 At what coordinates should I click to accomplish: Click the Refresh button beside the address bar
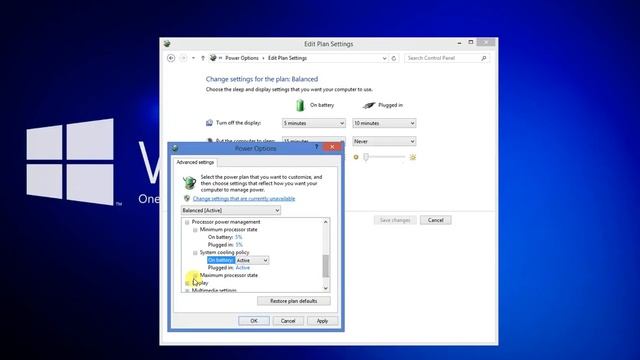[x=394, y=58]
